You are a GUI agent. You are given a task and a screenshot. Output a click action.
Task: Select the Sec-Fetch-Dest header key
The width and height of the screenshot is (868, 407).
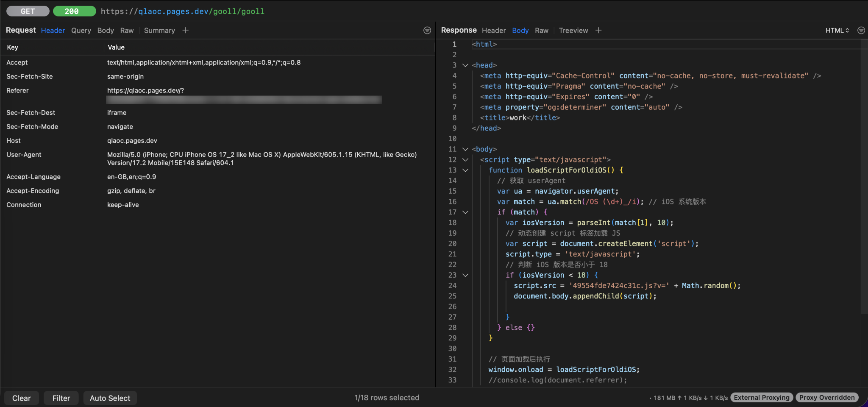[x=31, y=112]
